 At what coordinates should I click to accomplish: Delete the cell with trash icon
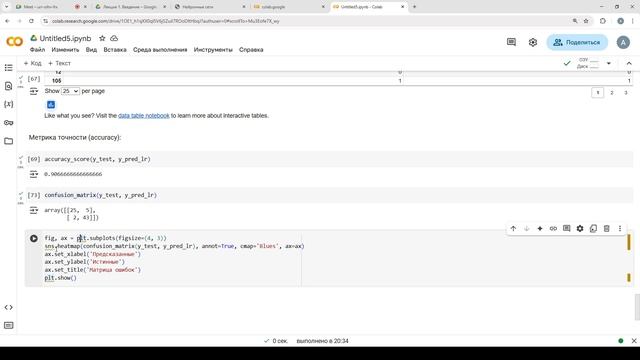point(607,229)
